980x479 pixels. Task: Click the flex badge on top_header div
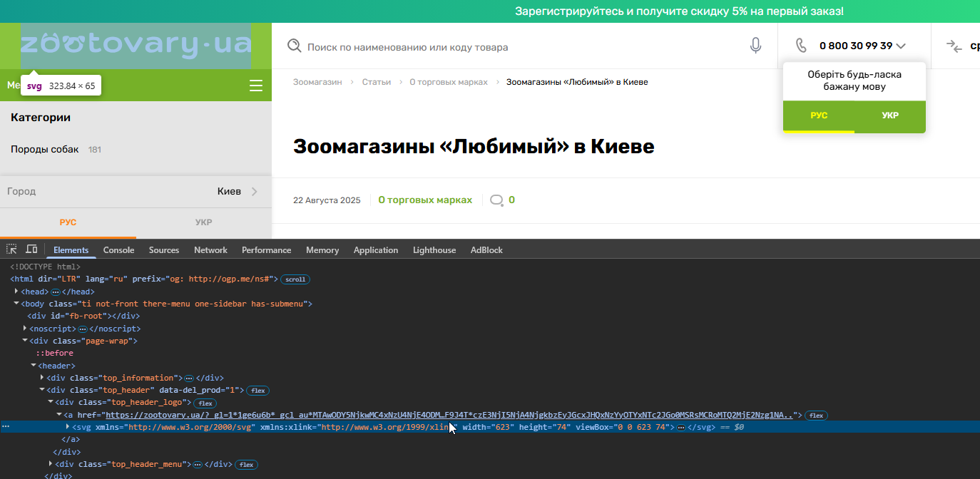(257, 391)
